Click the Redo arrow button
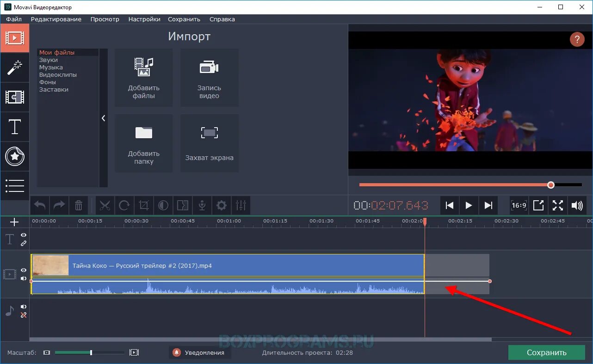This screenshot has width=593, height=364. 59,205
